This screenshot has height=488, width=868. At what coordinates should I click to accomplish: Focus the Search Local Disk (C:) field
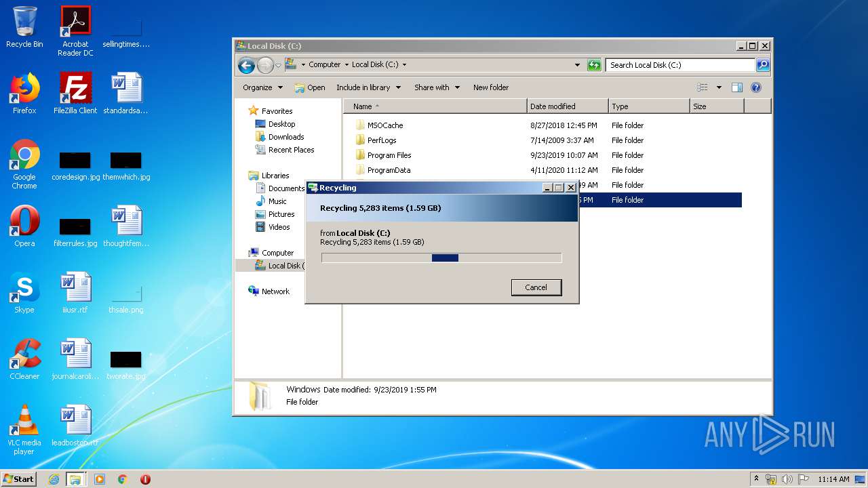pyautogui.click(x=680, y=65)
